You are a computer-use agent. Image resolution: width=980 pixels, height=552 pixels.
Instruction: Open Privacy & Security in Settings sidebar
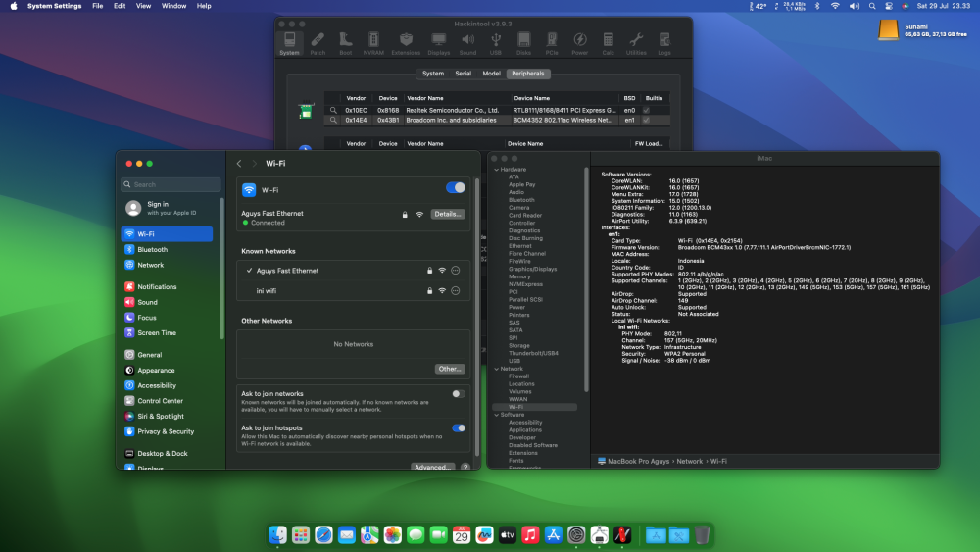click(167, 432)
